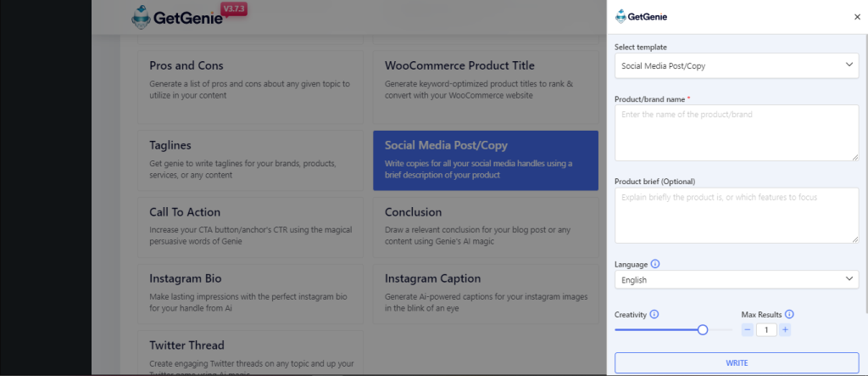Click the WRITE button
868x376 pixels.
737,363
